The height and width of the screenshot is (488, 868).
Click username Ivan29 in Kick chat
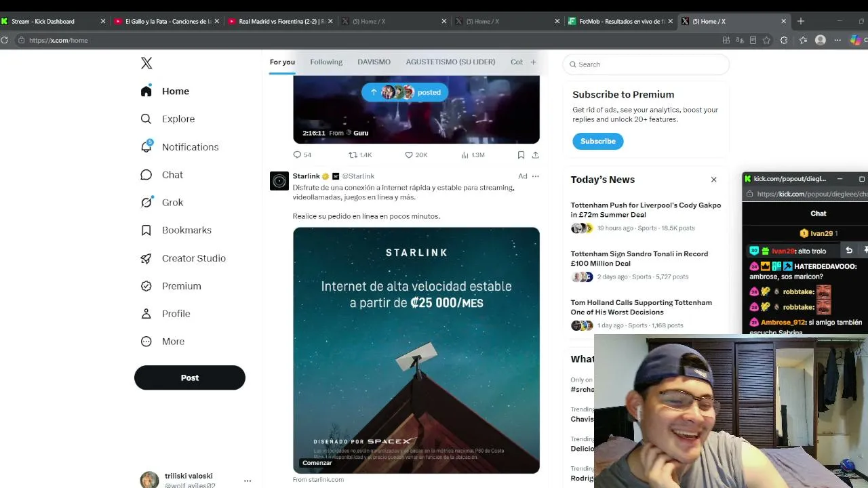coord(783,251)
